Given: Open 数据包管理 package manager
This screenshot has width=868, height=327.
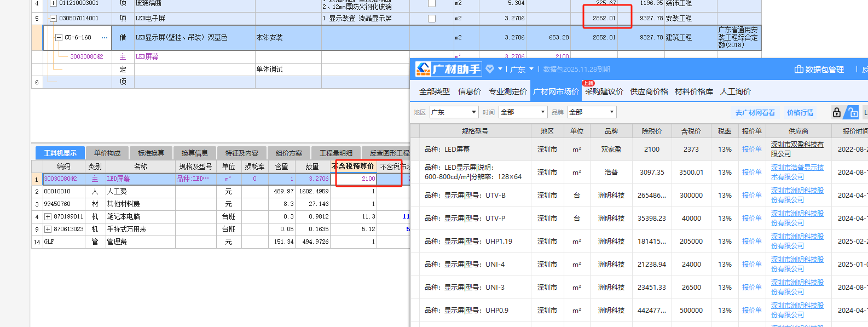Looking at the screenshot, I should [x=819, y=70].
